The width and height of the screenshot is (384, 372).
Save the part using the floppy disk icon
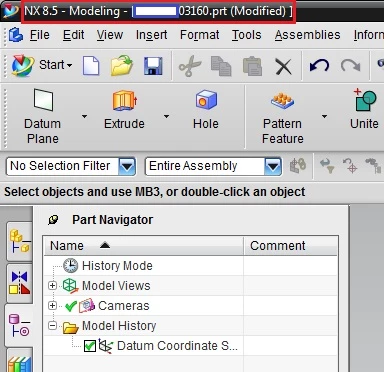coord(153,66)
